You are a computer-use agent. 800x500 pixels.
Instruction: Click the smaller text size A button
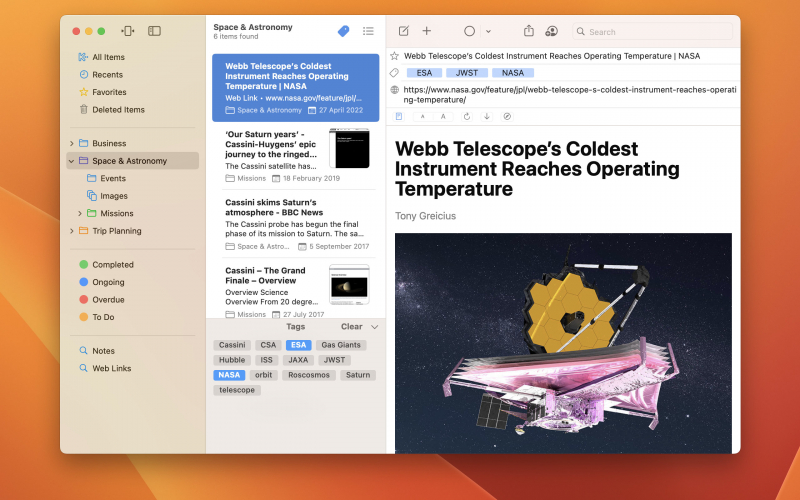coord(422,116)
